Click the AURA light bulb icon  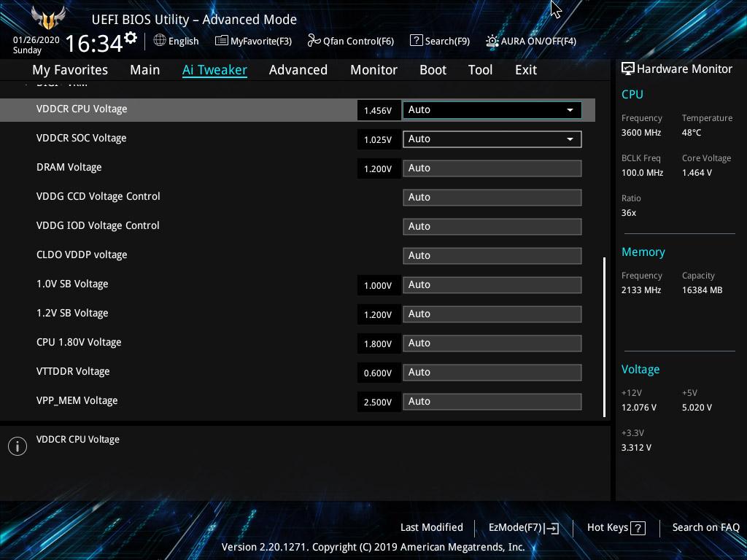tap(492, 41)
